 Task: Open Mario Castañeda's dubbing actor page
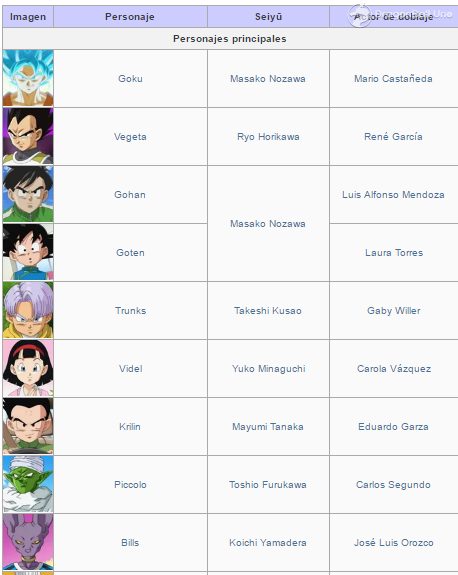pyautogui.click(x=393, y=78)
